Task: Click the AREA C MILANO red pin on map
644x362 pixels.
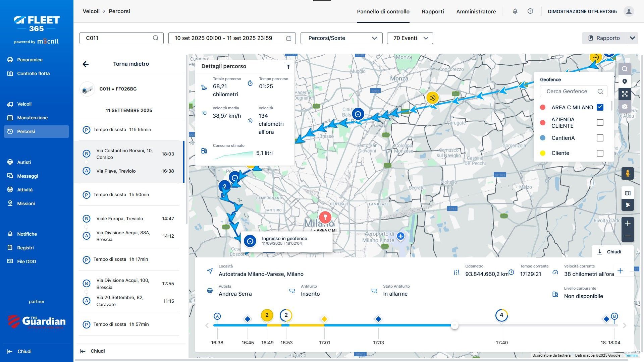Action: [x=325, y=217]
